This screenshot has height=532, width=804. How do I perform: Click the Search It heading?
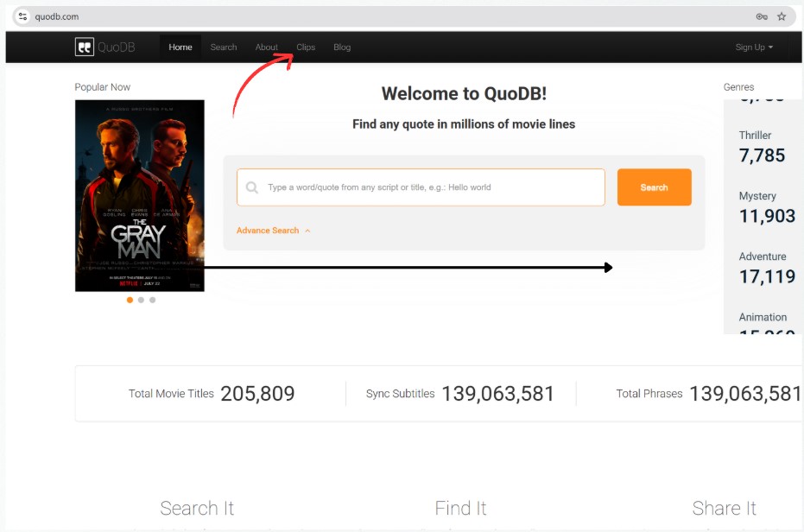(197, 509)
